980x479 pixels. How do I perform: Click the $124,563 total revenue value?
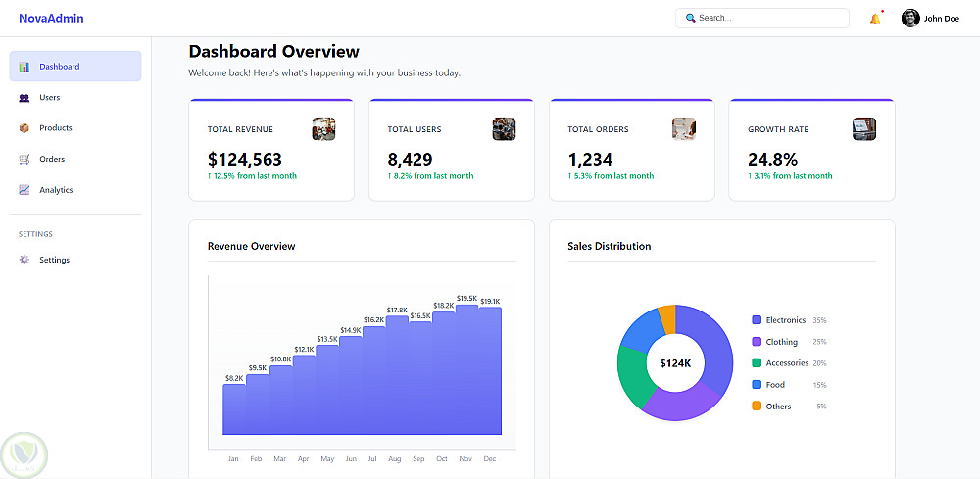[244, 160]
